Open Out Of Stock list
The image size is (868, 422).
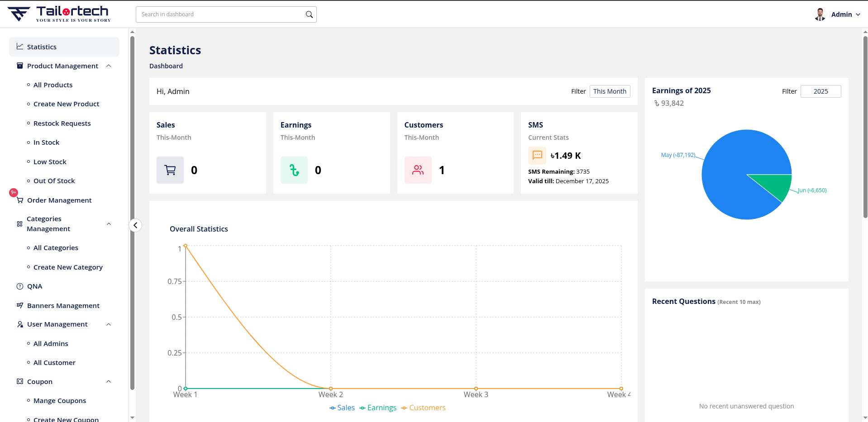coord(54,181)
